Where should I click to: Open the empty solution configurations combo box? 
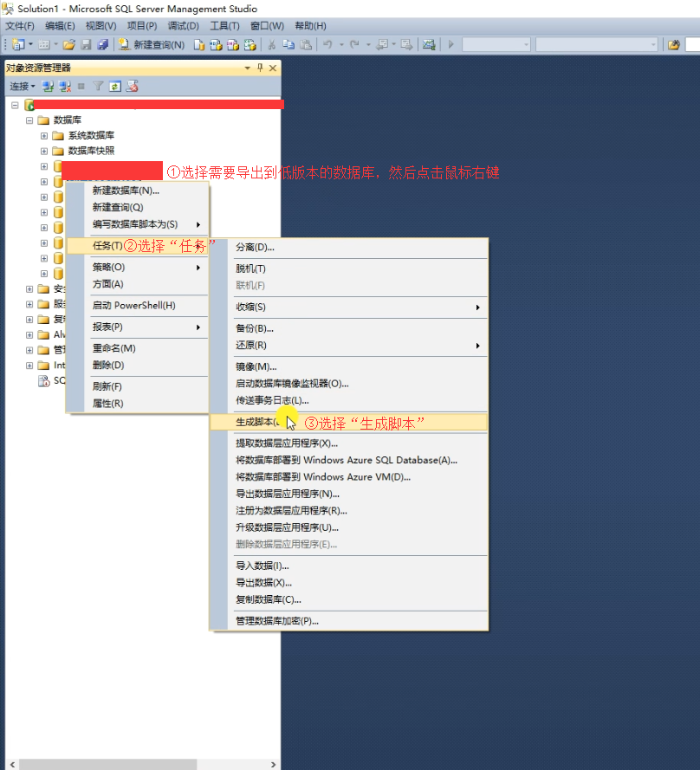(496, 45)
